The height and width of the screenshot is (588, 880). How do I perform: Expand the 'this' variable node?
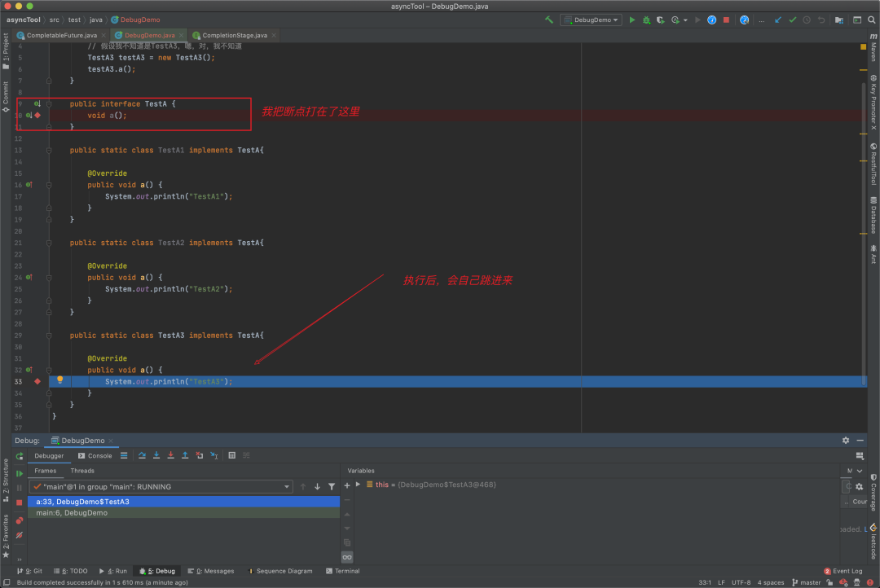[x=358, y=485]
